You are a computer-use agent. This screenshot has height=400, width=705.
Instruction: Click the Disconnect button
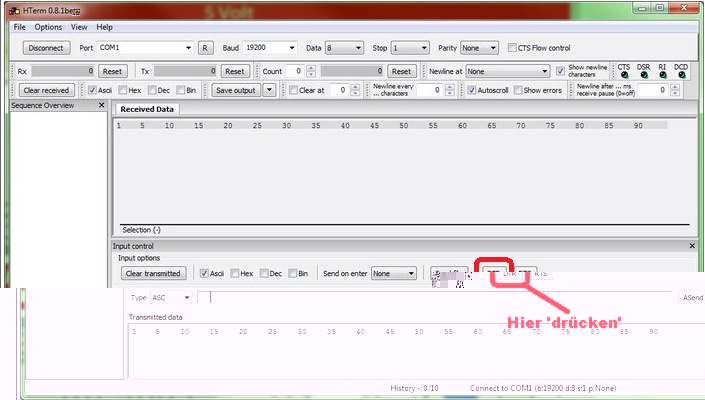pyautogui.click(x=45, y=48)
